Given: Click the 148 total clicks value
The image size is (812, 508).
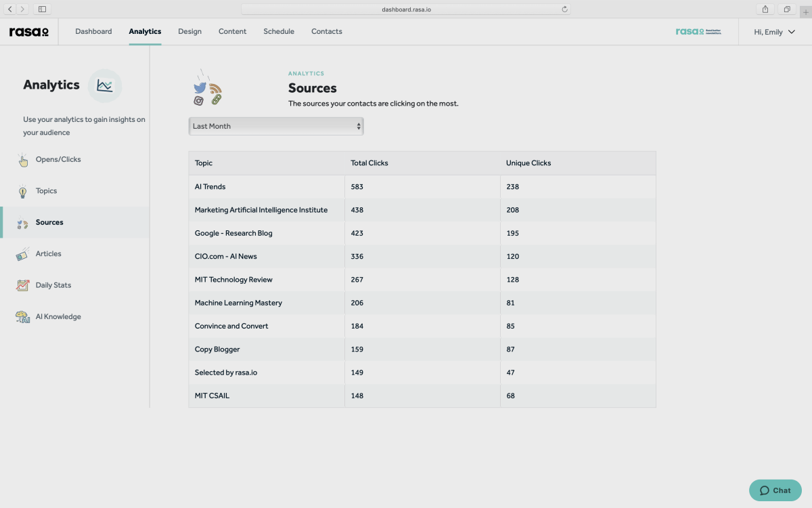Looking at the screenshot, I should click(x=357, y=396).
